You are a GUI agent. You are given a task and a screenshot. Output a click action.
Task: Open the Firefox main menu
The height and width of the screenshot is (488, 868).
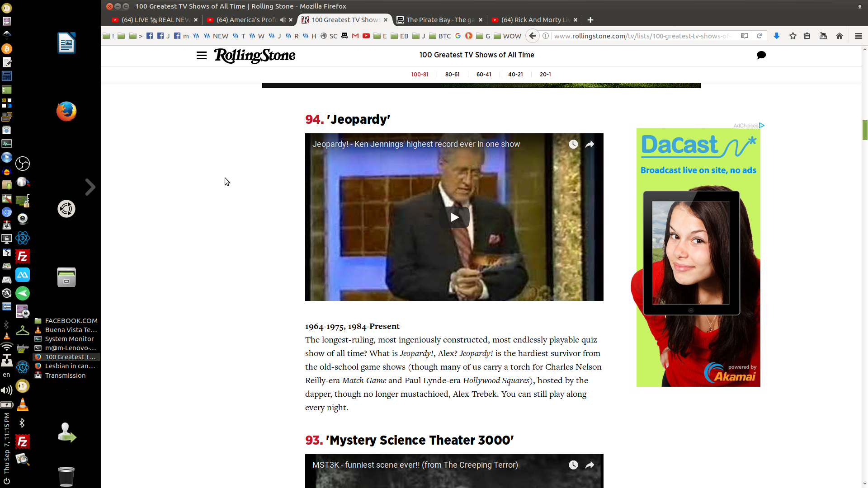859,36
